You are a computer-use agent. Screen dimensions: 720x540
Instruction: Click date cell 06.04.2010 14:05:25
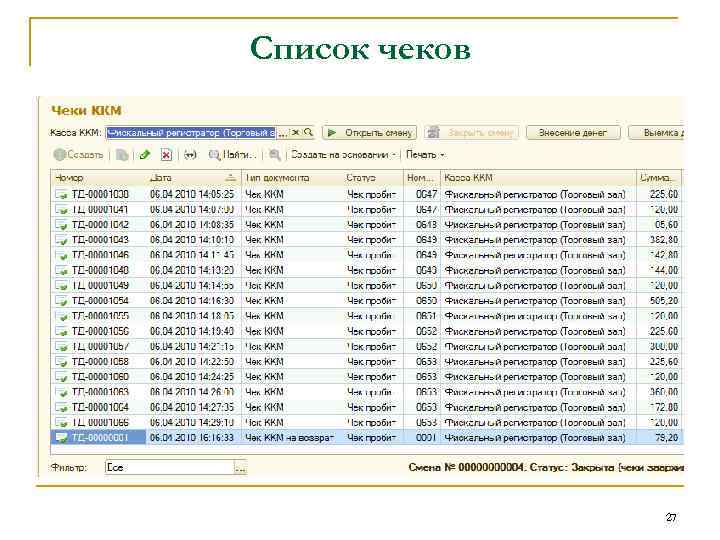coord(192,194)
